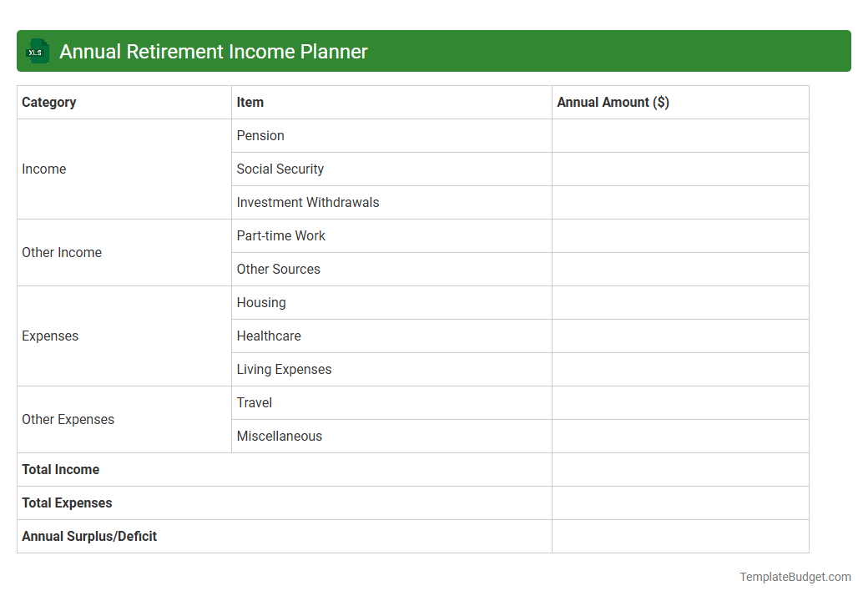Viewport: 868px width, 601px height.
Task: Click the Annual Surplus/Deficit amount cell
Action: pyautogui.click(x=679, y=536)
